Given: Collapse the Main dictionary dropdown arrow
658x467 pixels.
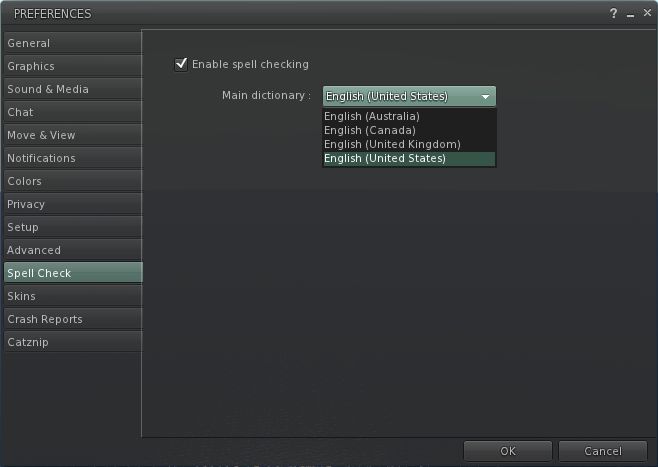Looking at the screenshot, I should click(485, 97).
